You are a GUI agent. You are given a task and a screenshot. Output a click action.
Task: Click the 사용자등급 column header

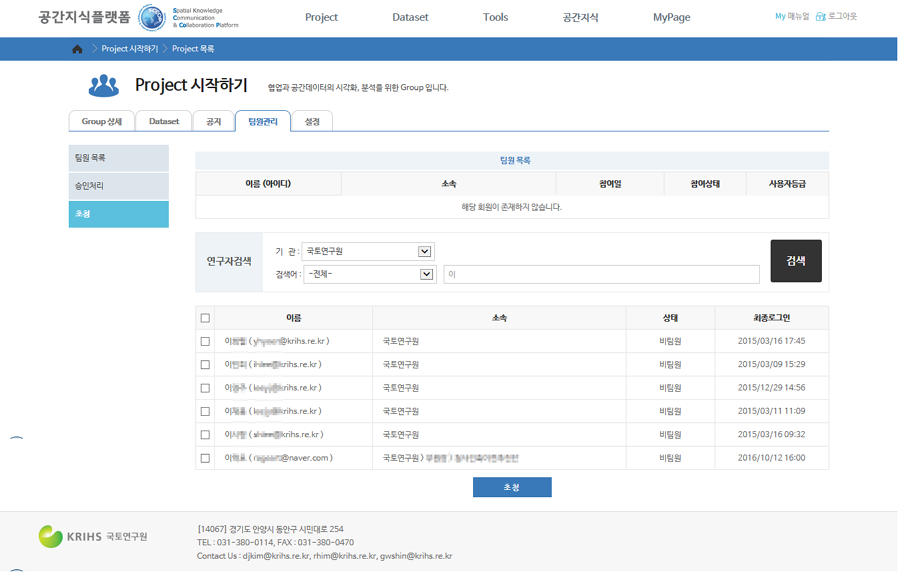[788, 184]
